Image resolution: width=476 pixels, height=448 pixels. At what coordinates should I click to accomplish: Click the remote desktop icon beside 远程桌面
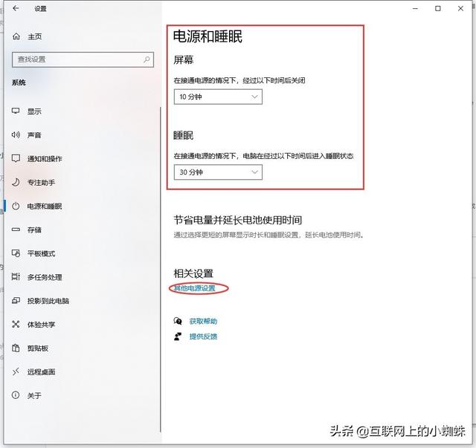click(x=16, y=371)
